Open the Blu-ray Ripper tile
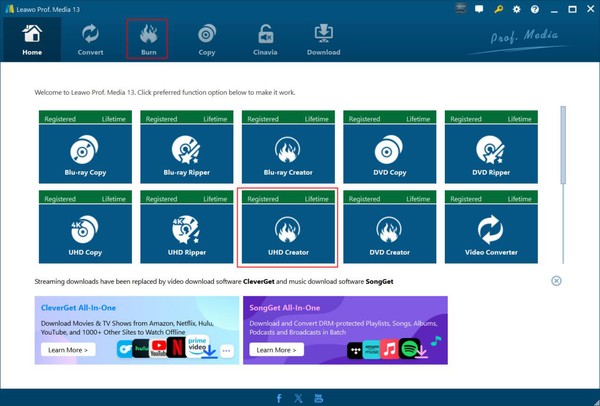The image size is (600, 406). coord(187,147)
